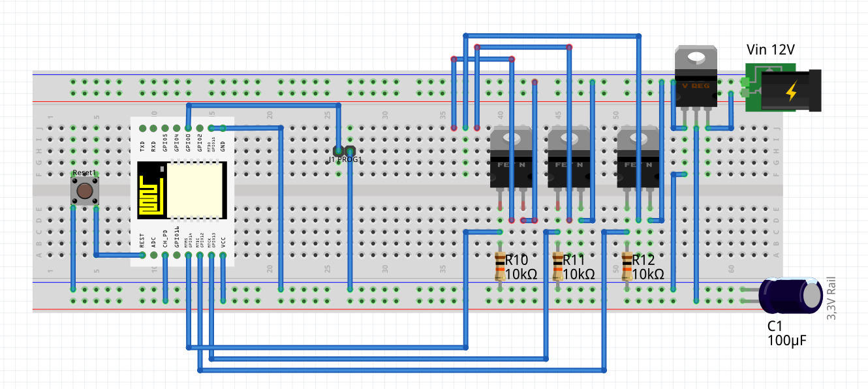Click the J1 PROG1 header
This screenshot has height=389, width=868.
[344, 150]
